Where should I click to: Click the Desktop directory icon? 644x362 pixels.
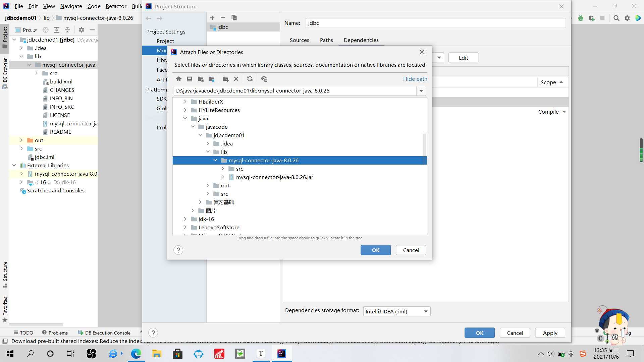190,79
